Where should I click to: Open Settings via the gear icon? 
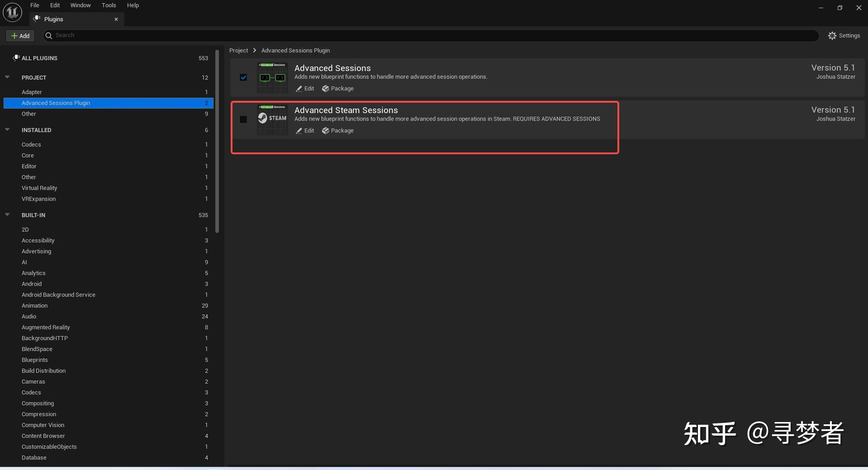tap(833, 35)
